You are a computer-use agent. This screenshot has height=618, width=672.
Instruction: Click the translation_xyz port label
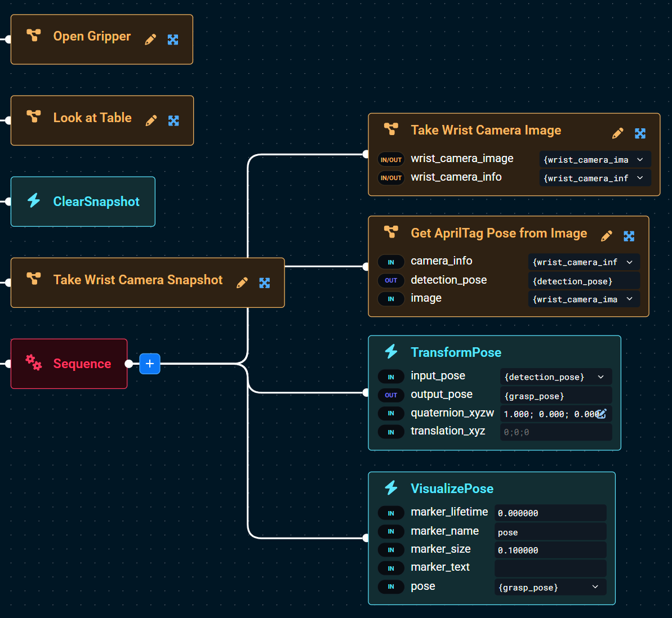pos(448,431)
